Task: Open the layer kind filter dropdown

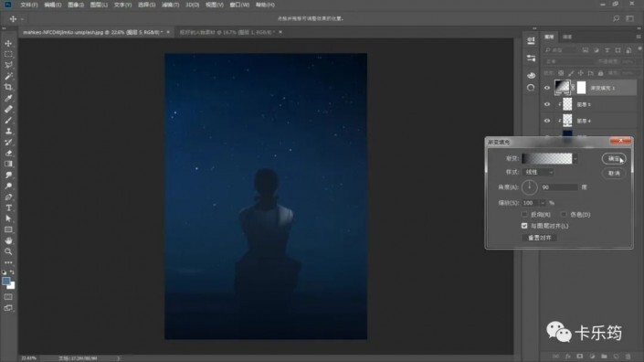Action: [x=561, y=50]
